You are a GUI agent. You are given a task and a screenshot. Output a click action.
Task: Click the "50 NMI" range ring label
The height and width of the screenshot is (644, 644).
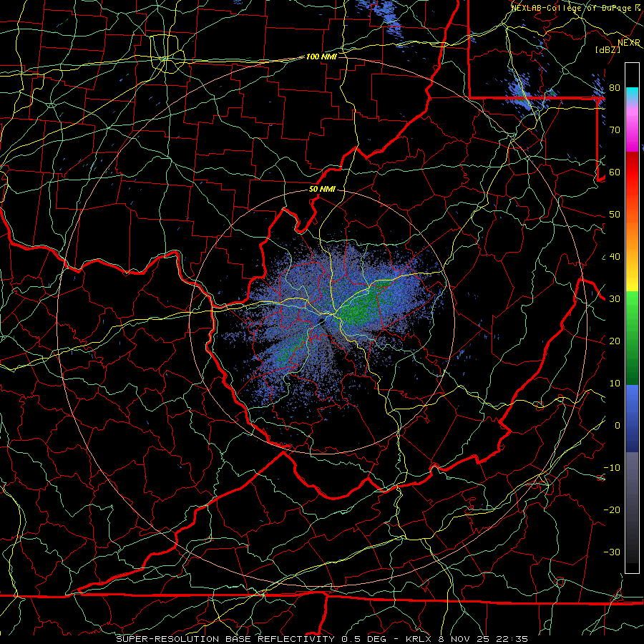pos(322,190)
